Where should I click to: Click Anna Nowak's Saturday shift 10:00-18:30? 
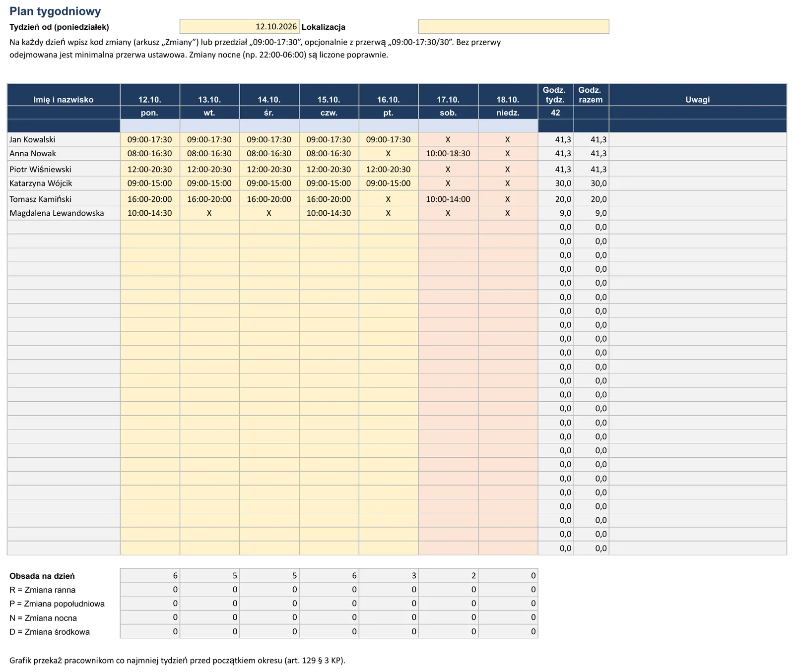coord(448,154)
